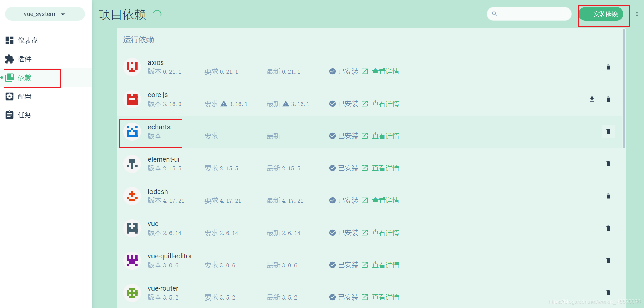The height and width of the screenshot is (308, 644).
Task: Click the search input field
Action: pos(529,14)
